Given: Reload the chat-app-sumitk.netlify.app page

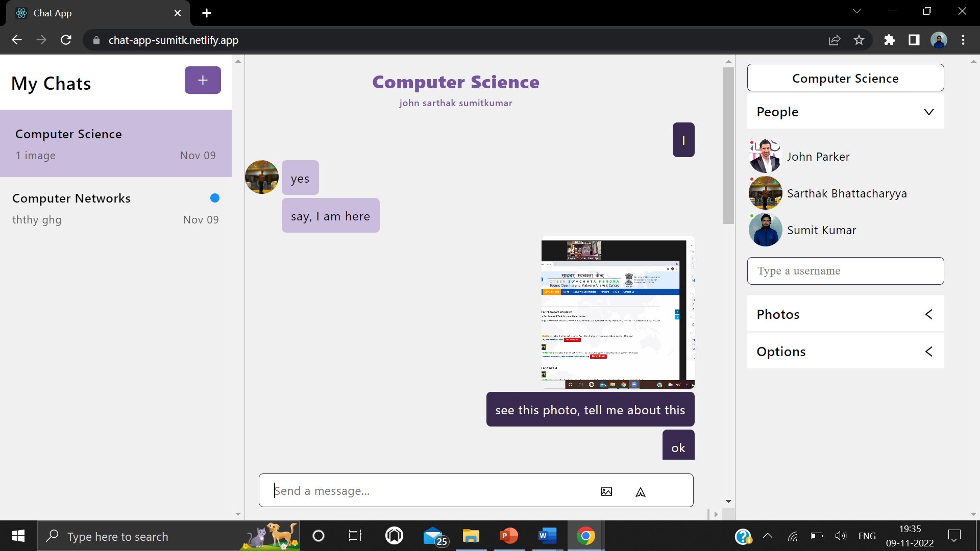Looking at the screenshot, I should pyautogui.click(x=66, y=40).
